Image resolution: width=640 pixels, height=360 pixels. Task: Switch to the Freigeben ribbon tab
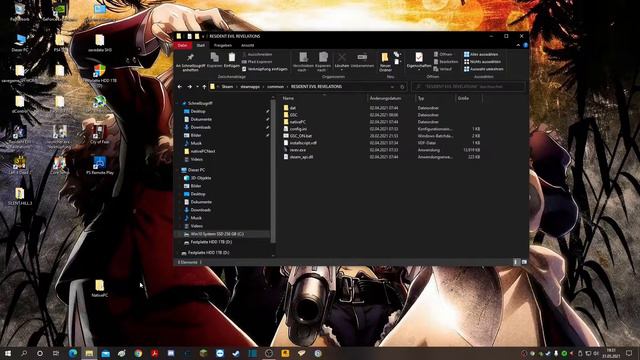pyautogui.click(x=223, y=45)
